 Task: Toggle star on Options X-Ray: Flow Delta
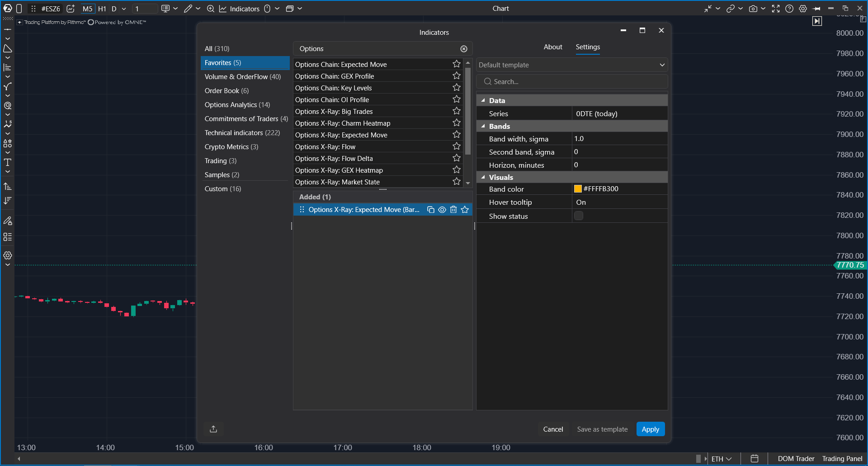(x=457, y=158)
